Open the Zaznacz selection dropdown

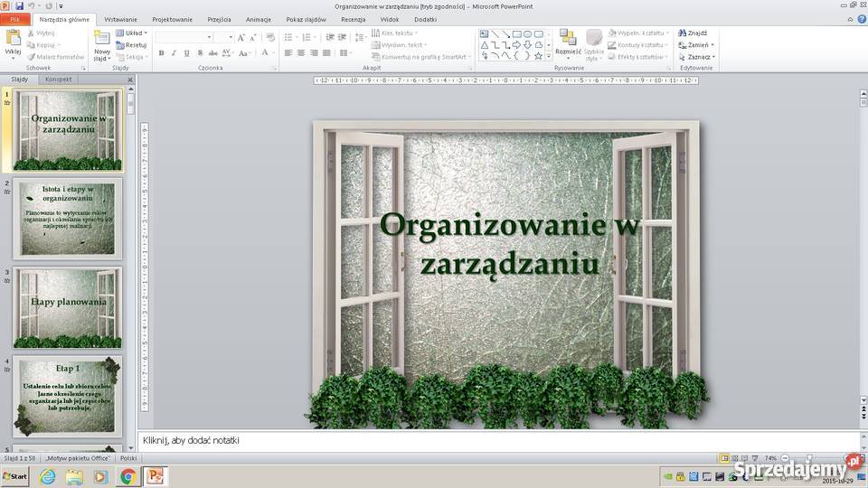tap(695, 56)
